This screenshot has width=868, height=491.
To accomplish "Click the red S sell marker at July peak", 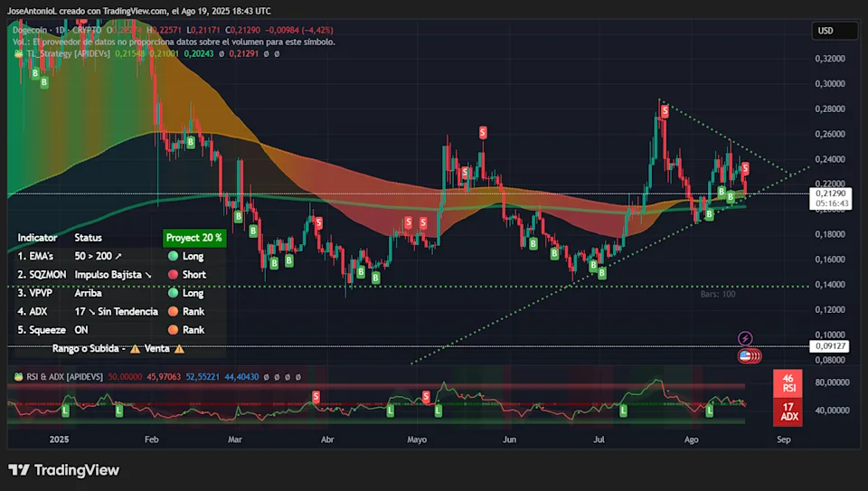I will pos(665,110).
